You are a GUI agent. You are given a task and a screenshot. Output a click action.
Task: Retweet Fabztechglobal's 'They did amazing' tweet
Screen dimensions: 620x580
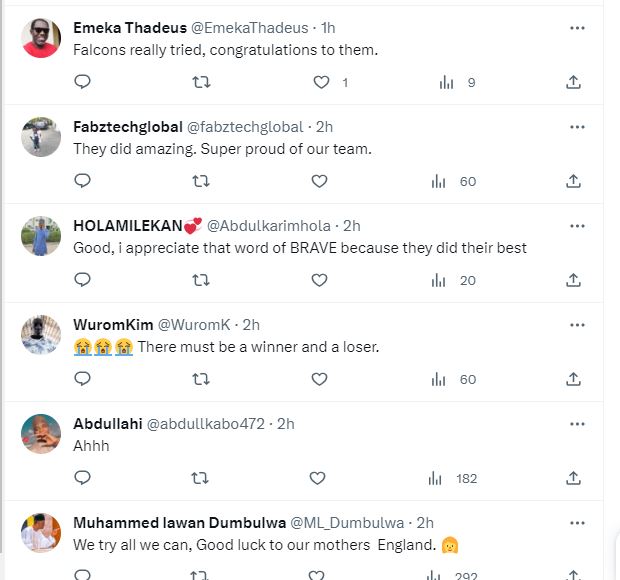pos(200,181)
